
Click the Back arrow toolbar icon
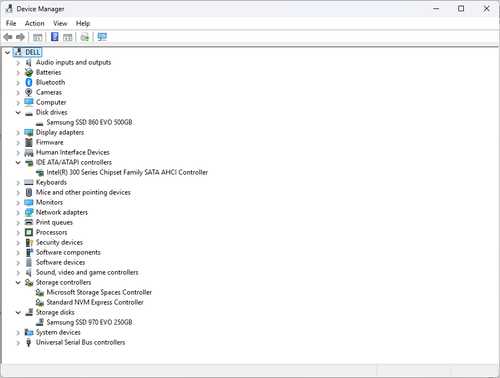pos(8,37)
